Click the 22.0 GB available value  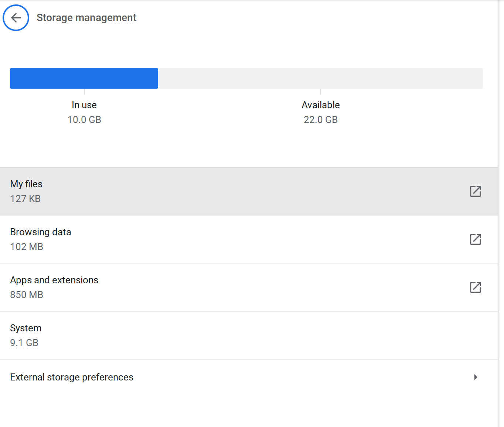(321, 120)
